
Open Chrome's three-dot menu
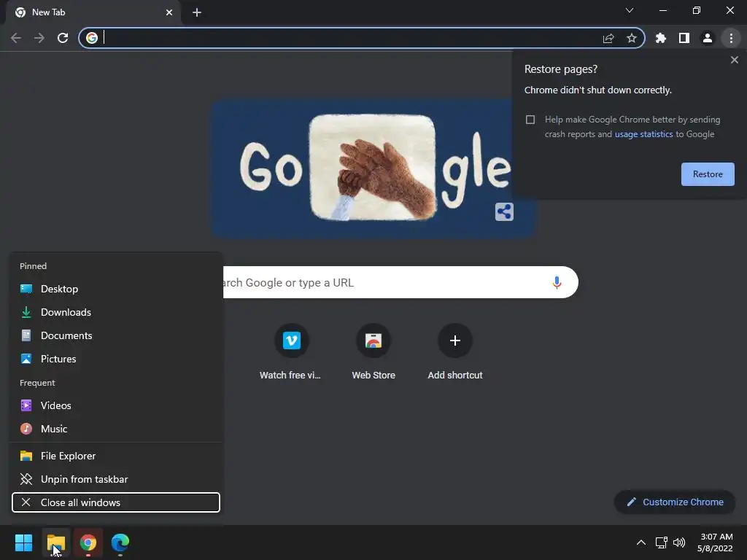pos(731,38)
